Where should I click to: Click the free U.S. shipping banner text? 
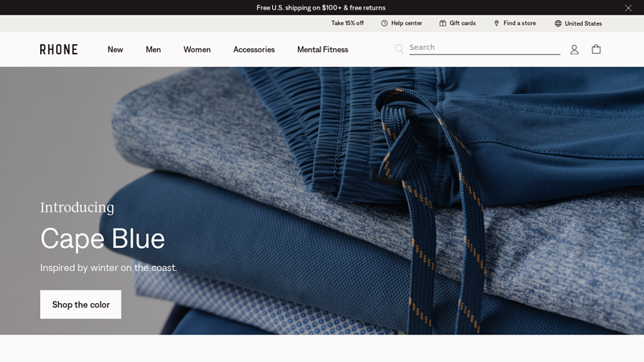320,8
